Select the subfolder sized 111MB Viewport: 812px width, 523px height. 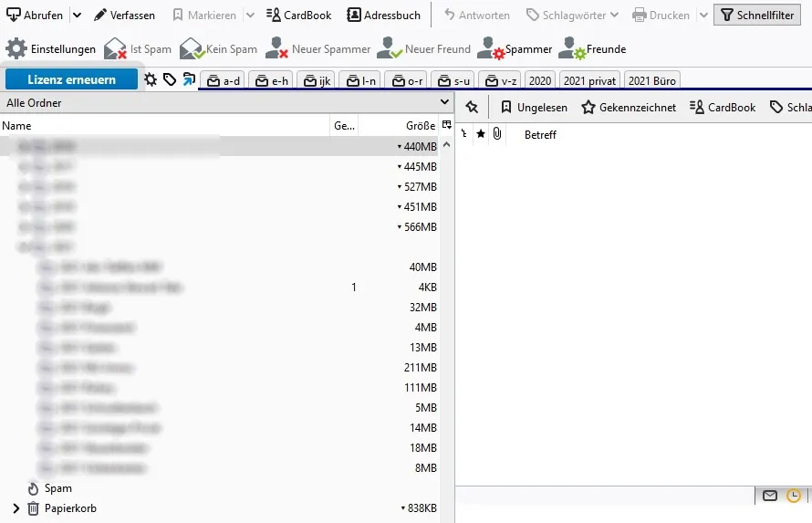pos(220,388)
